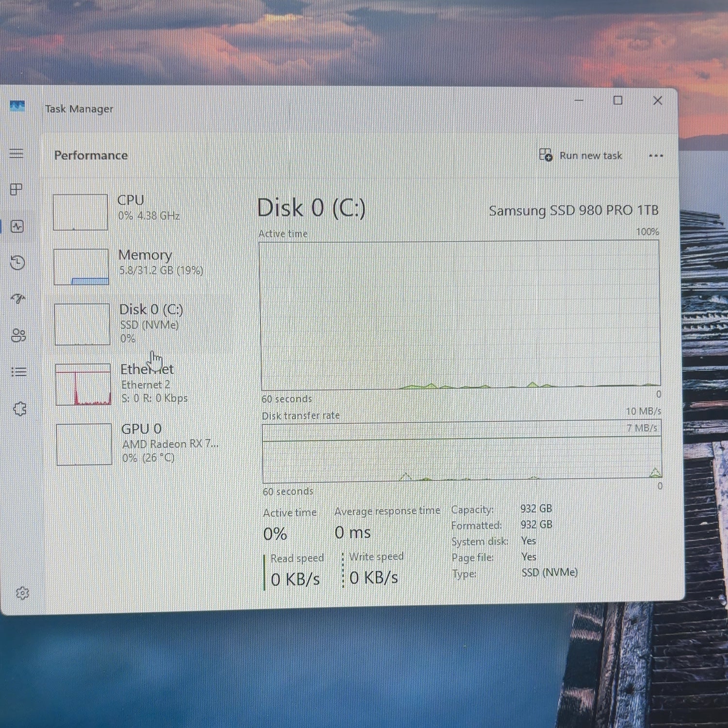Open the three-dot more options menu
The image size is (728, 728).
pyautogui.click(x=656, y=156)
